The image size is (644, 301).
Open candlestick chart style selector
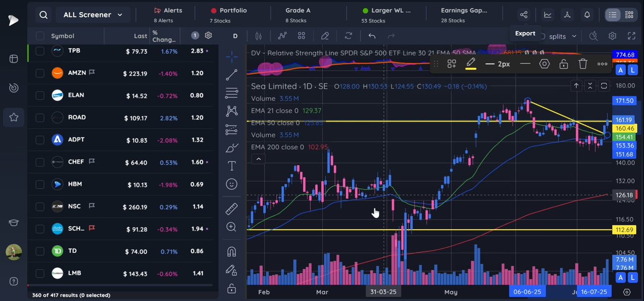click(259, 36)
